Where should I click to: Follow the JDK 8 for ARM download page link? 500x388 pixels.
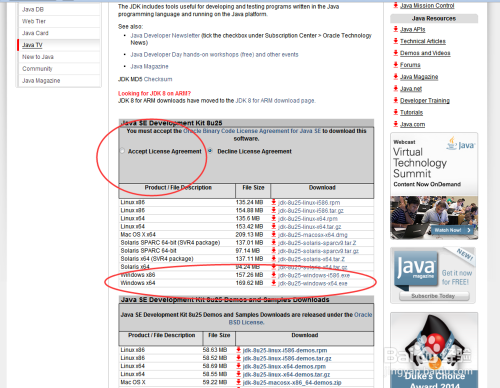(x=275, y=100)
